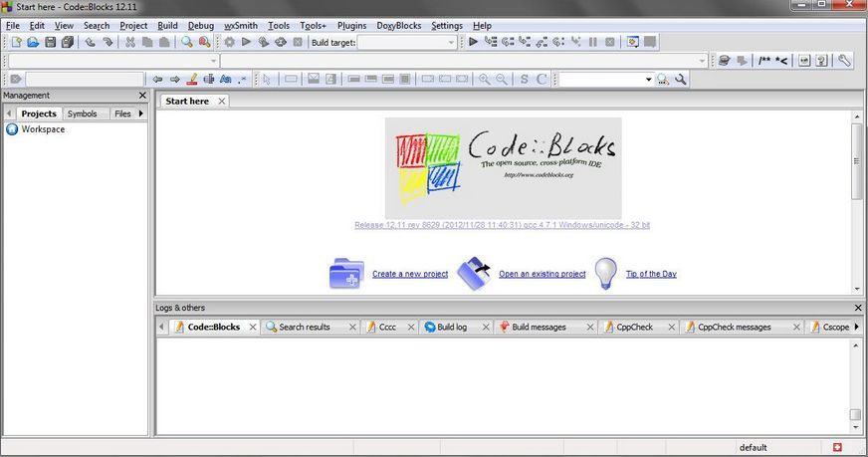Click the Run green play icon
Image resolution: width=868 pixels, height=457 pixels.
coord(246,42)
